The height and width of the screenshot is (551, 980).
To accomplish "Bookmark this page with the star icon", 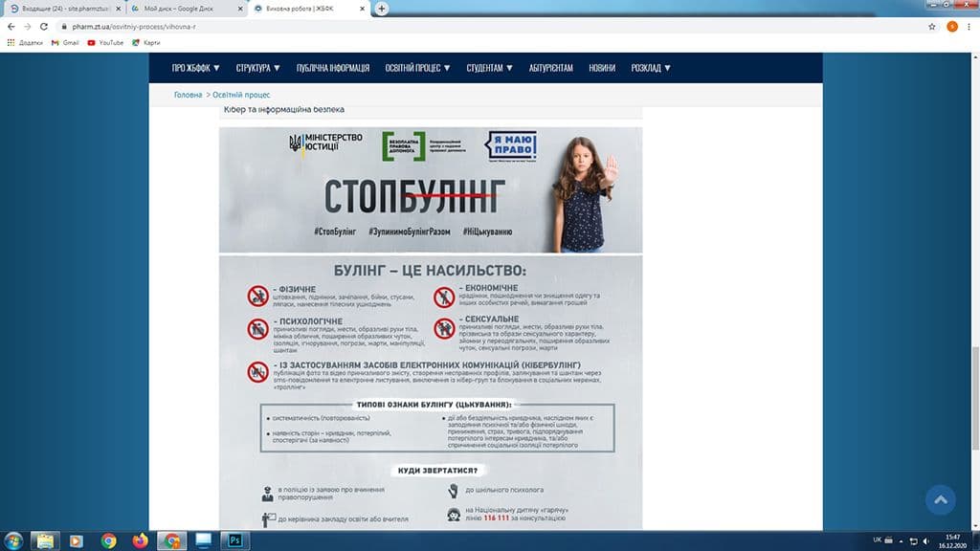I will click(932, 27).
